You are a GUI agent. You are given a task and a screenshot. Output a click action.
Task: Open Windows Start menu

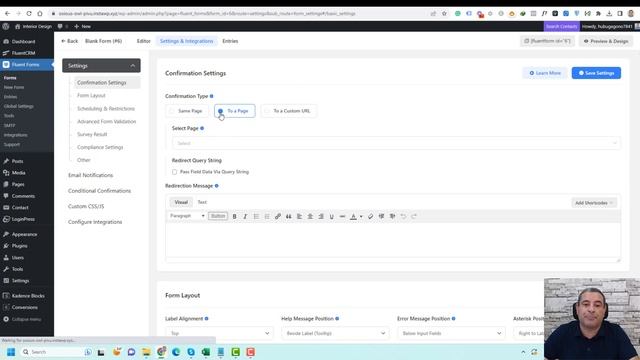11,352
